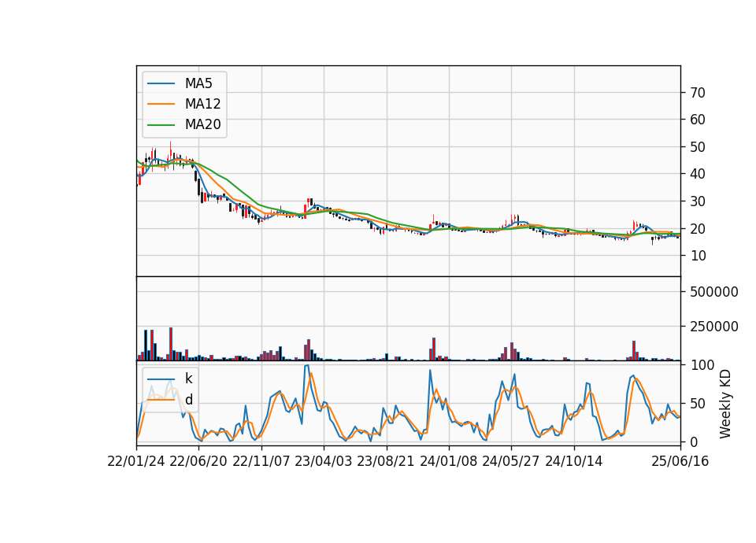Click the MA20 legend label
The image size is (756, 543).
coord(202,124)
